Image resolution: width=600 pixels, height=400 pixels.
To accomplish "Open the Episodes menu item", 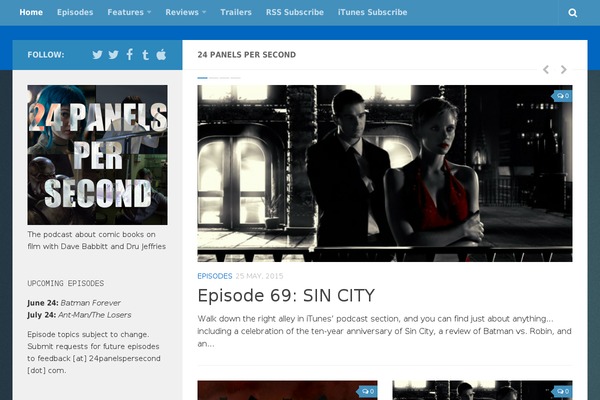I will click(75, 12).
